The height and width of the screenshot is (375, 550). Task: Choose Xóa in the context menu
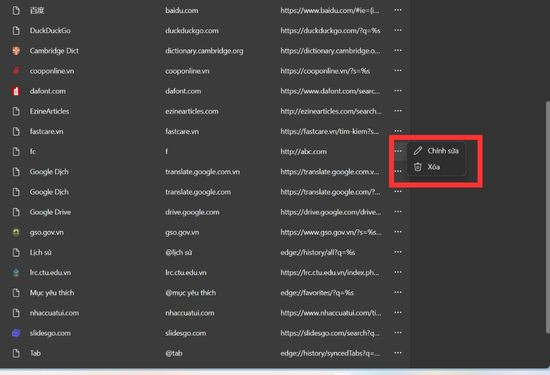click(x=436, y=167)
